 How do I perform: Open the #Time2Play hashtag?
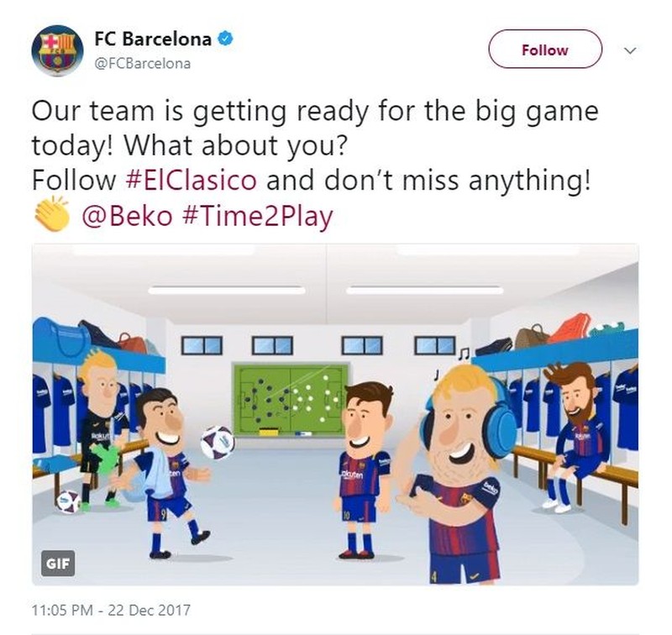coord(258,216)
